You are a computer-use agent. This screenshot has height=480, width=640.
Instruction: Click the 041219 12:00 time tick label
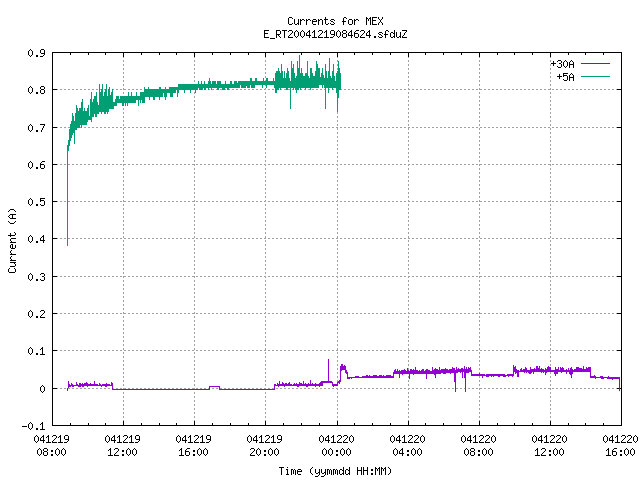click(122, 446)
